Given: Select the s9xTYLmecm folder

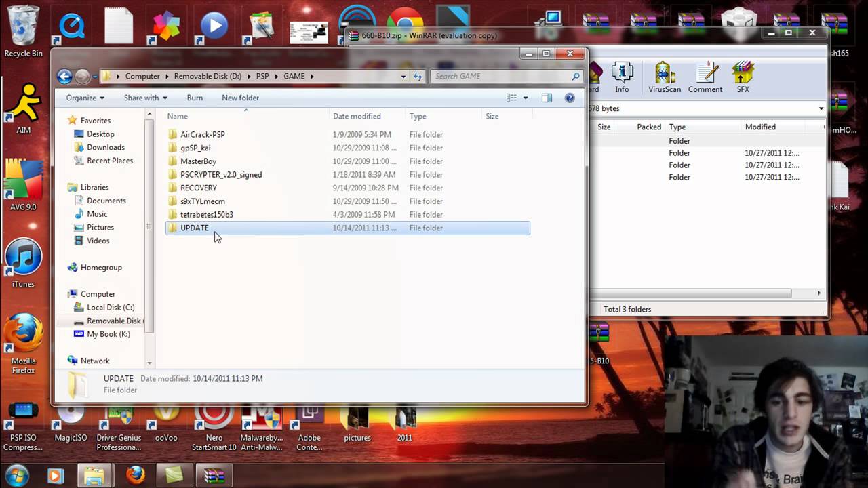Looking at the screenshot, I should click(x=203, y=201).
